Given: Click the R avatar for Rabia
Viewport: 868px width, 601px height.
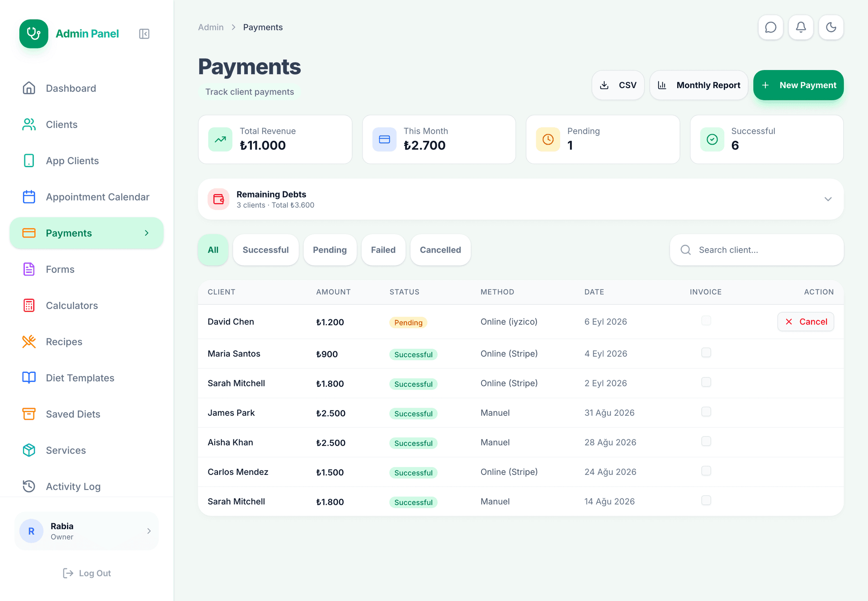Looking at the screenshot, I should (x=31, y=531).
